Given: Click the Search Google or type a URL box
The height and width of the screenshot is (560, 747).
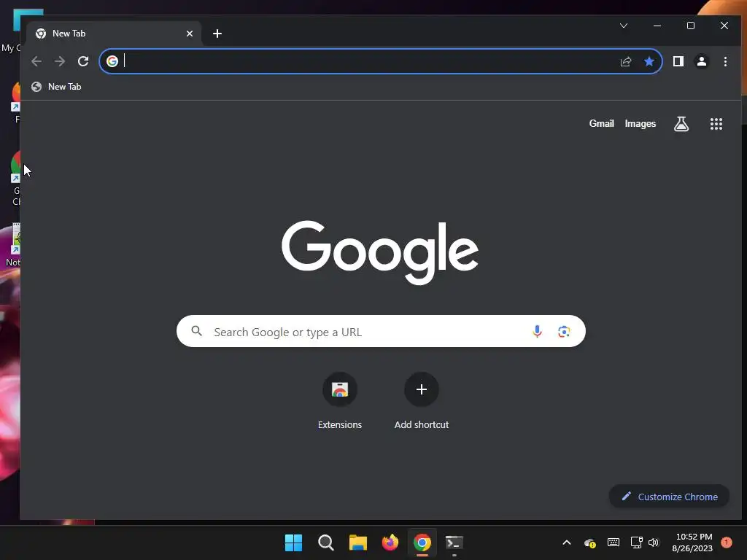Looking at the screenshot, I should tap(381, 332).
